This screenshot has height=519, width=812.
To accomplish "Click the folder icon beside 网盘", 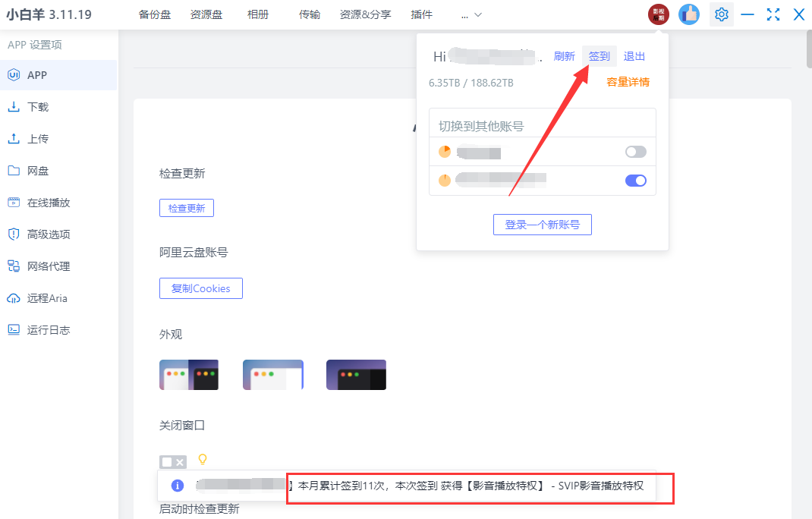I will (14, 171).
